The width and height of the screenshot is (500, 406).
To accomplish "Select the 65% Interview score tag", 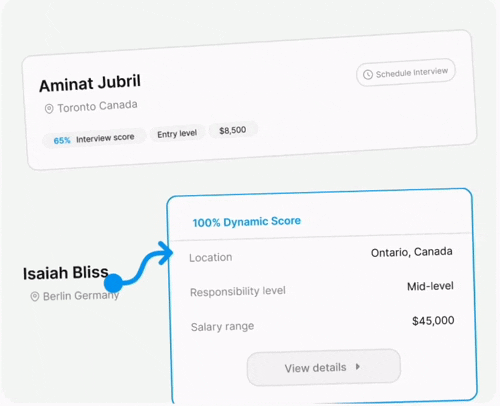I will coord(94,139).
